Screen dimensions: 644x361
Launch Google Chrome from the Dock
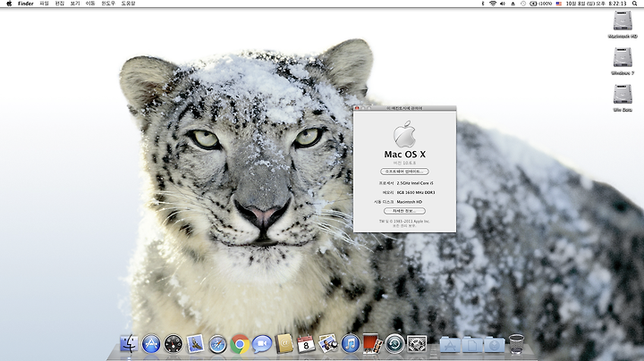240,344
